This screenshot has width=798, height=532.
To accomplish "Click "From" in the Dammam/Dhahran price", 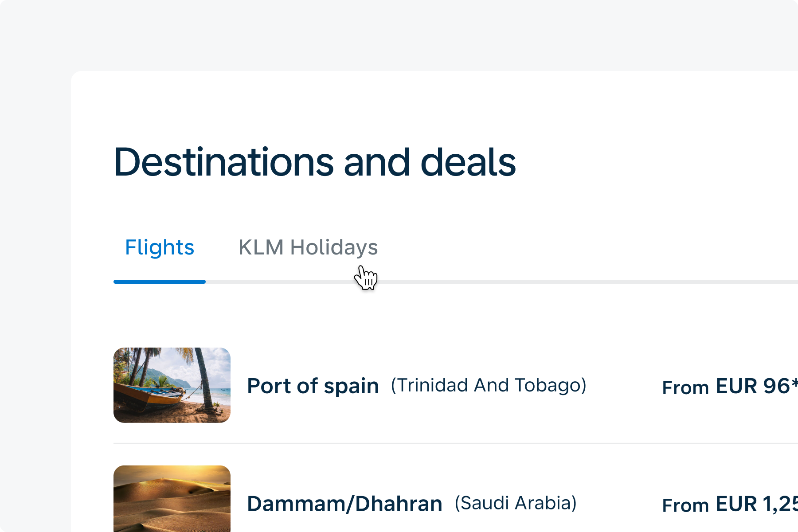I will click(x=685, y=506).
